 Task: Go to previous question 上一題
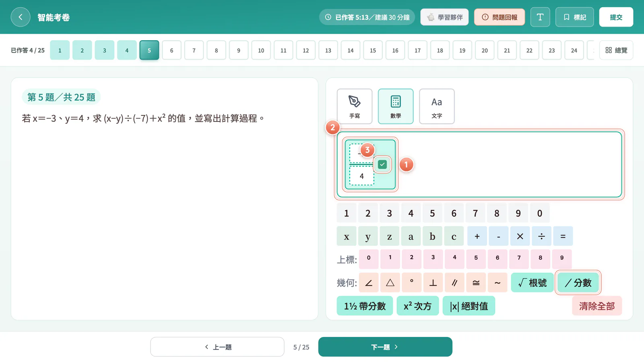[x=217, y=347]
